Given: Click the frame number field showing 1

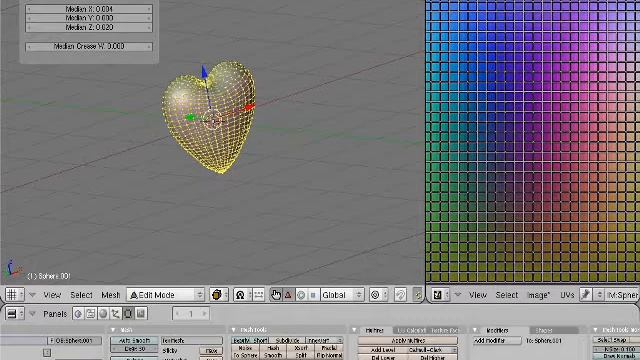Looking at the screenshot, I should tap(191, 313).
